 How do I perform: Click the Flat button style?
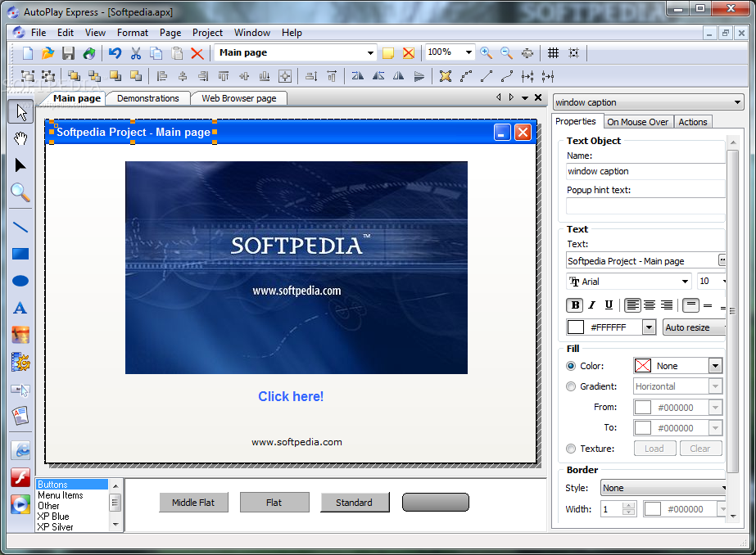(x=274, y=502)
